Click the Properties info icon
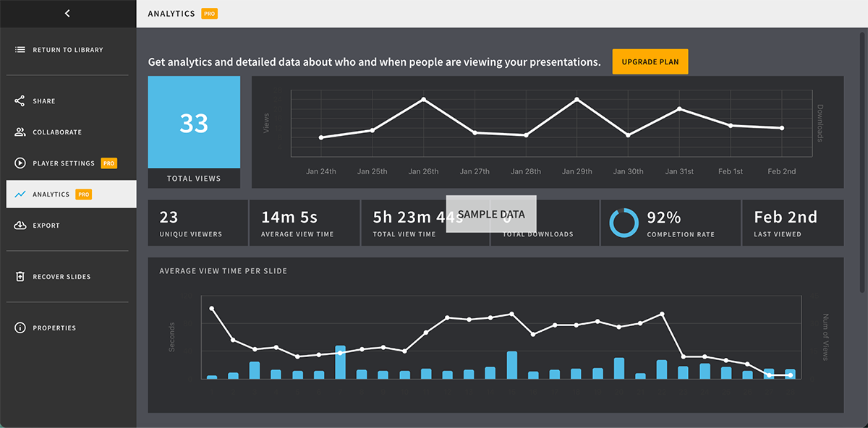 point(19,328)
